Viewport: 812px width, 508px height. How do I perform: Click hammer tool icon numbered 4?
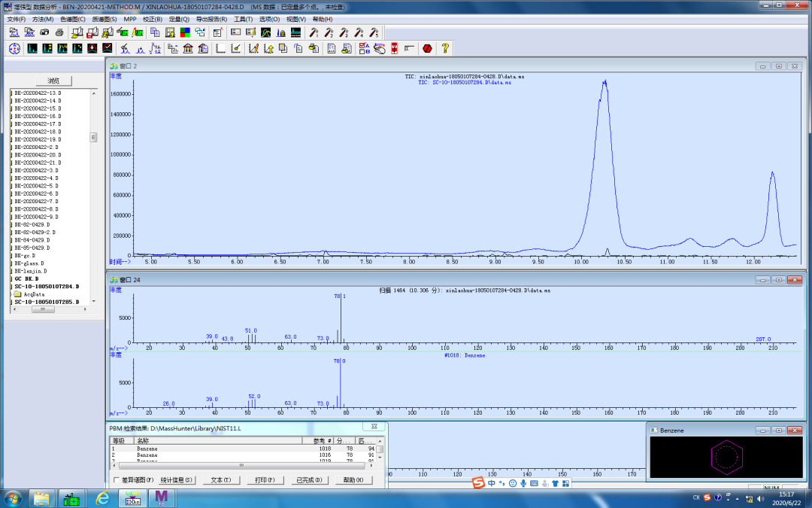click(x=359, y=32)
